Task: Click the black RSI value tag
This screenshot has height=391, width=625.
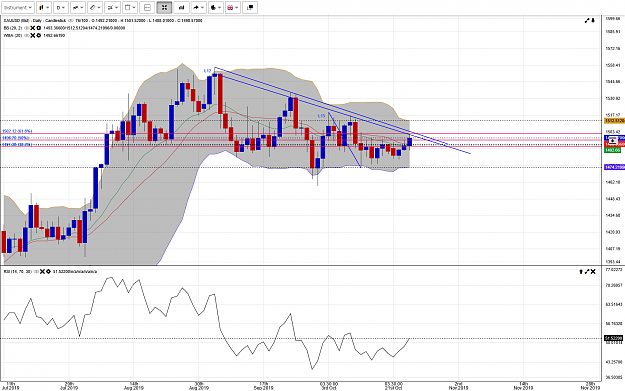Action: point(613,338)
